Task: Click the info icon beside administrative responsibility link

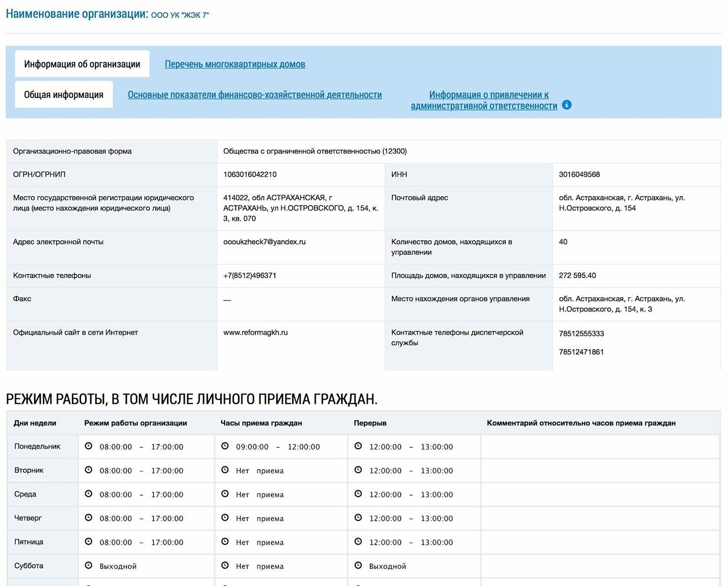Action: click(566, 105)
